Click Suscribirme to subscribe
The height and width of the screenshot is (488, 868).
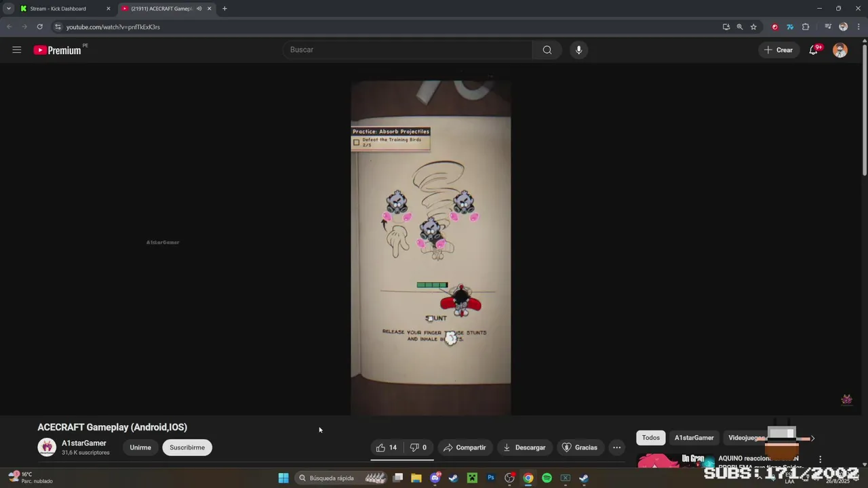187,447
